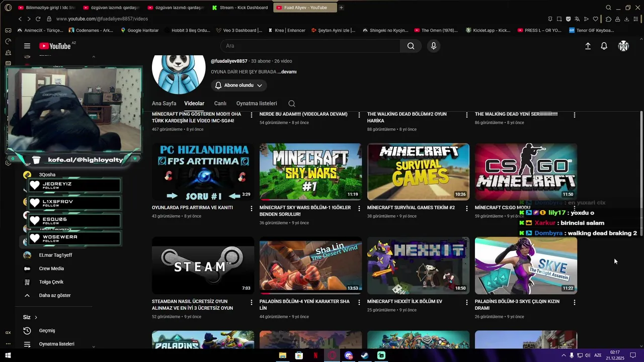Start voice search with microphone icon
The height and width of the screenshot is (362, 644).
[434, 46]
